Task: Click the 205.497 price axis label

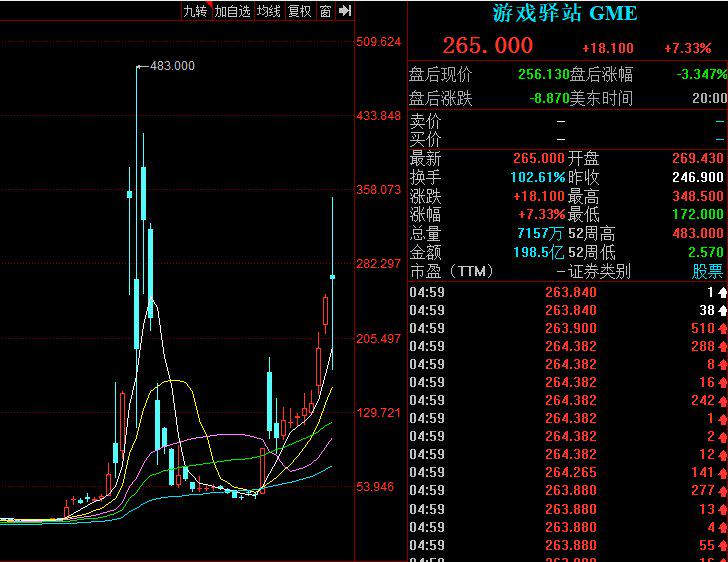Action: coord(378,339)
